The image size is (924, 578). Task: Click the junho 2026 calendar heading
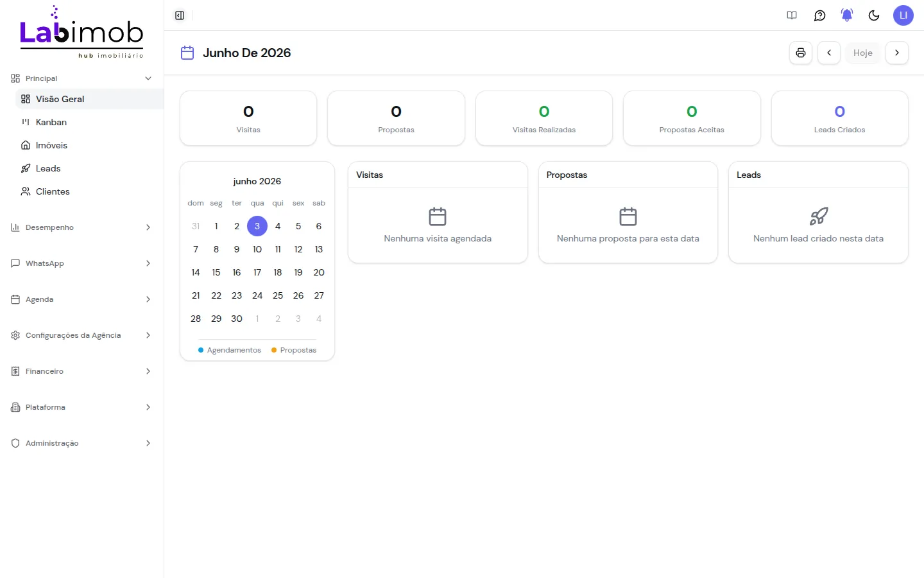coord(257,181)
